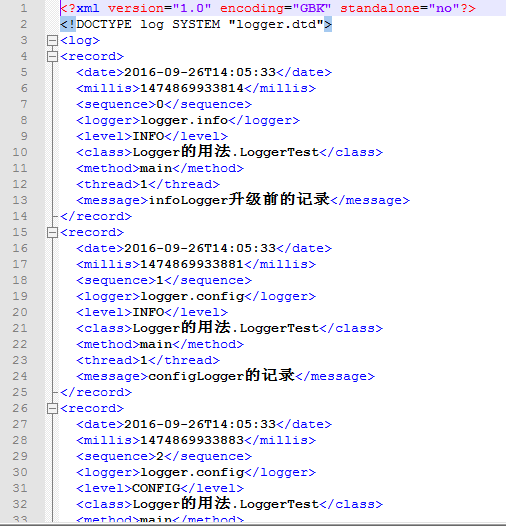
Task: Collapse the record fold on line 26
Action: (x=52, y=408)
